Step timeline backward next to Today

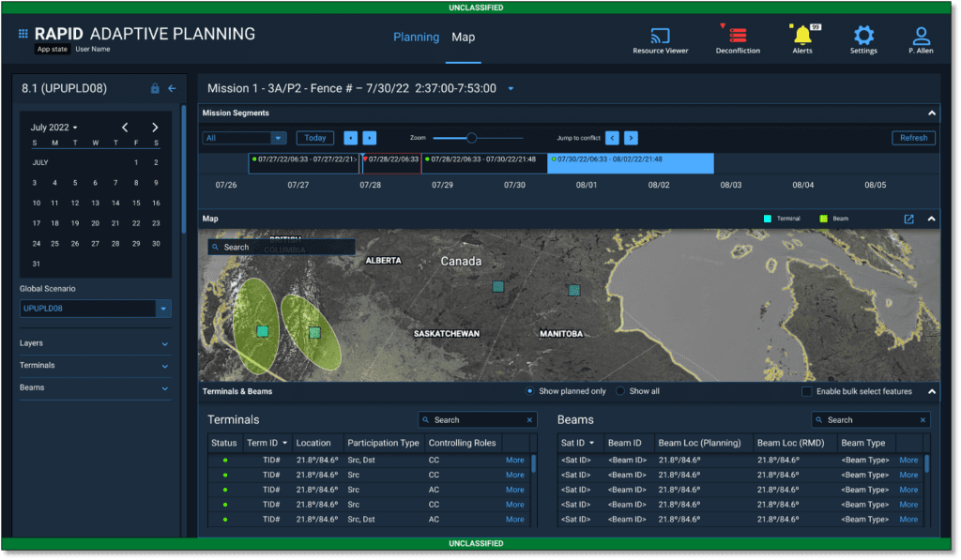(351, 138)
